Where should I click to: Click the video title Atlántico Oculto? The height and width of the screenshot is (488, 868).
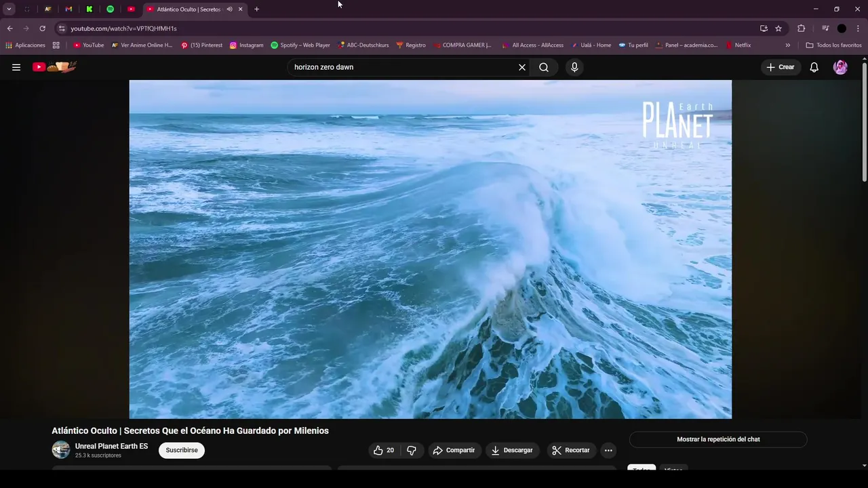pos(190,431)
